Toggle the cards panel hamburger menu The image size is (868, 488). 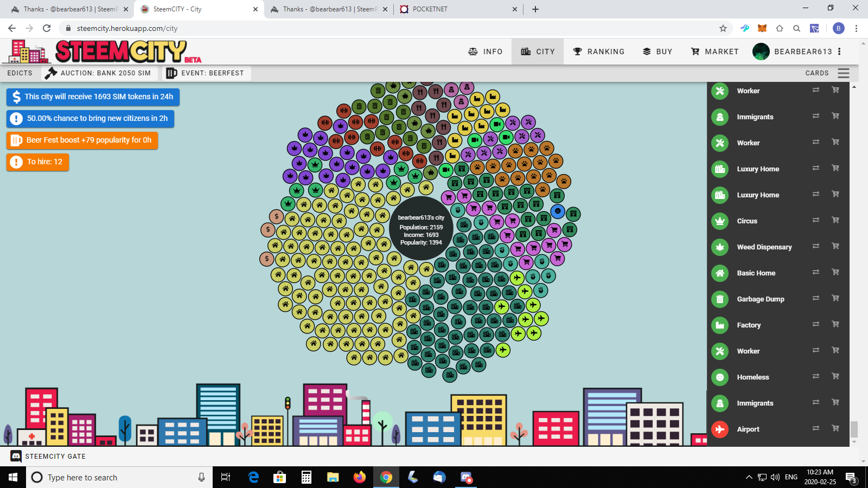coord(843,73)
